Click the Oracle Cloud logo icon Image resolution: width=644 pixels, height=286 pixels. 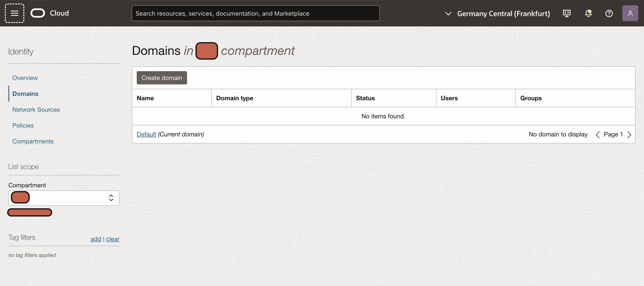click(37, 13)
